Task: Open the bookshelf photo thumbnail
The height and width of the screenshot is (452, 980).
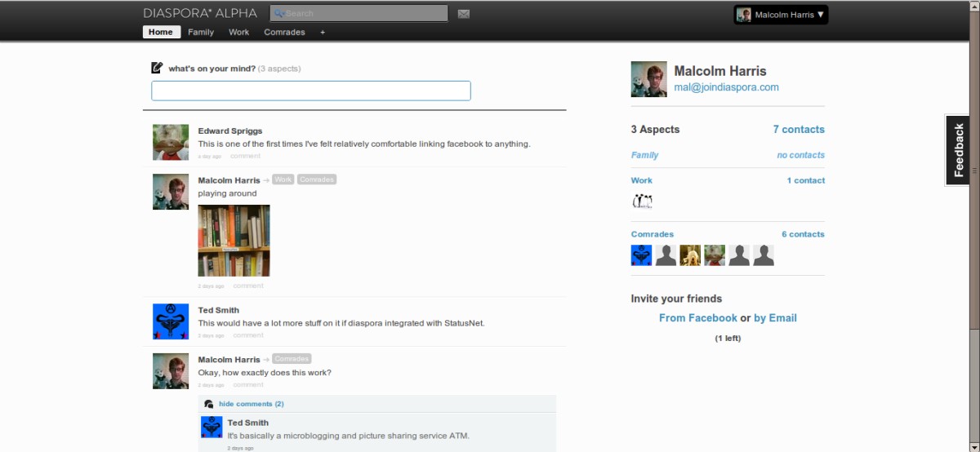Action: [234, 241]
